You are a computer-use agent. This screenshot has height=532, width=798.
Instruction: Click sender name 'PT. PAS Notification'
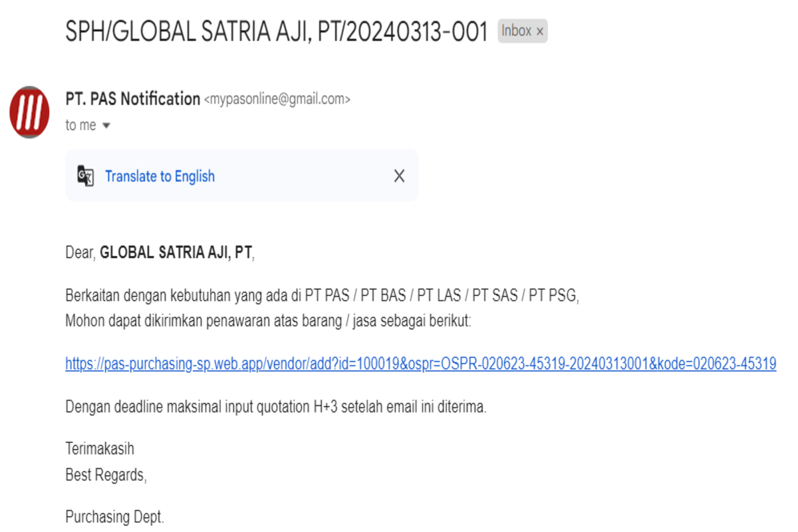pos(132,99)
